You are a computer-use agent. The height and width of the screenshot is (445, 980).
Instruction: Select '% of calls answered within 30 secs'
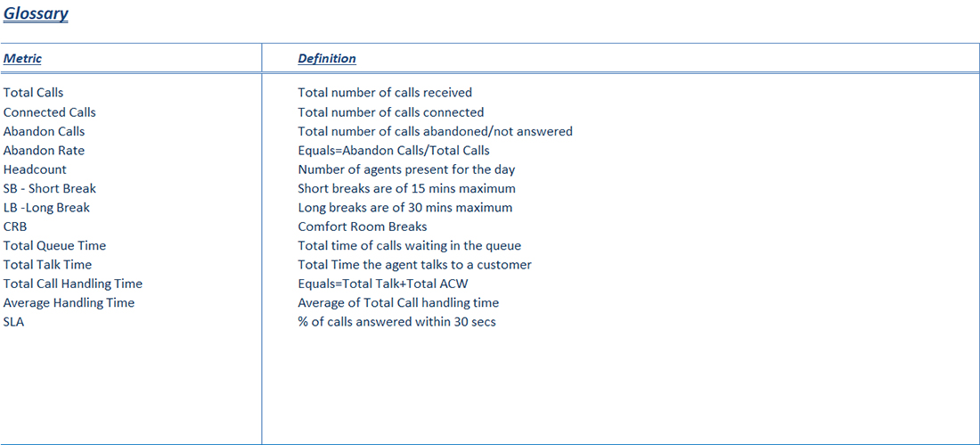tap(396, 322)
